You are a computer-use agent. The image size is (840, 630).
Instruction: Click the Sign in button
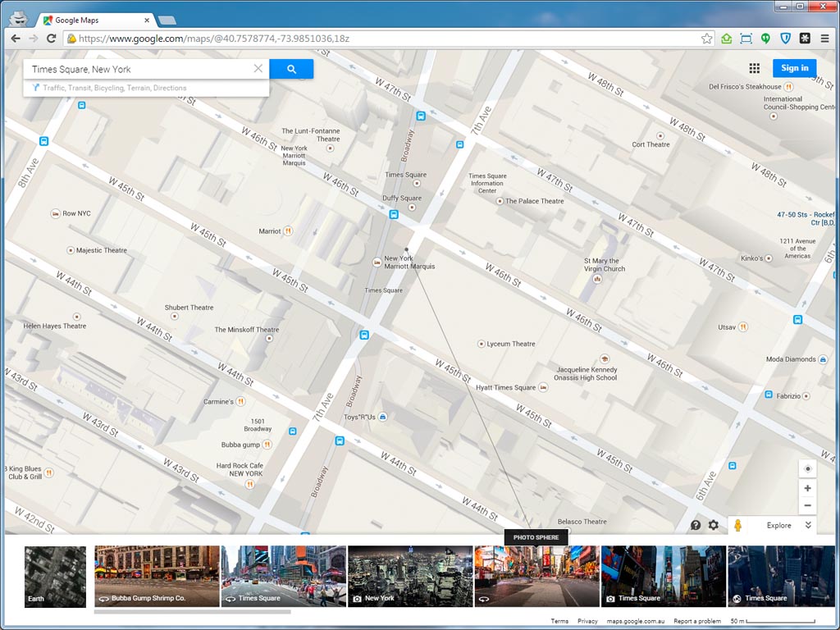pos(794,69)
